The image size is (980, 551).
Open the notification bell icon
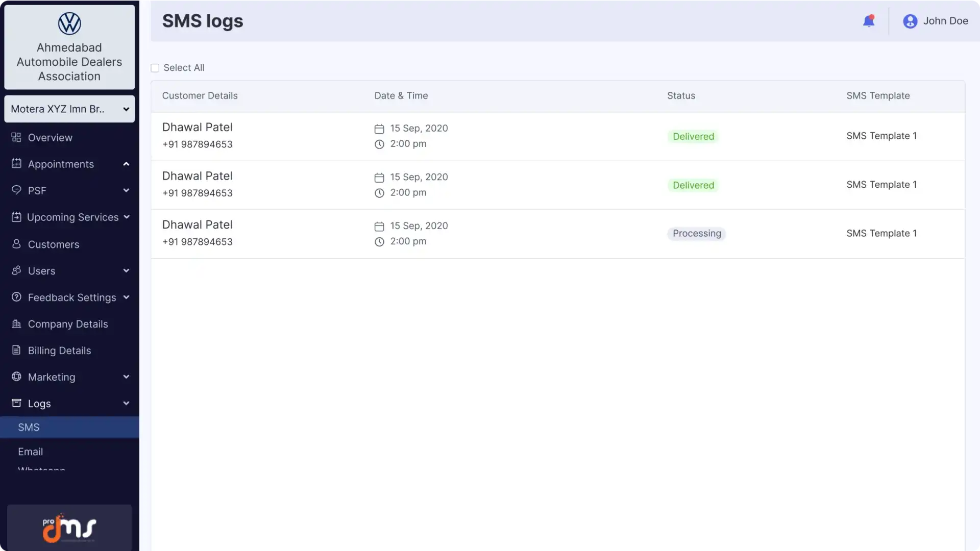click(869, 20)
